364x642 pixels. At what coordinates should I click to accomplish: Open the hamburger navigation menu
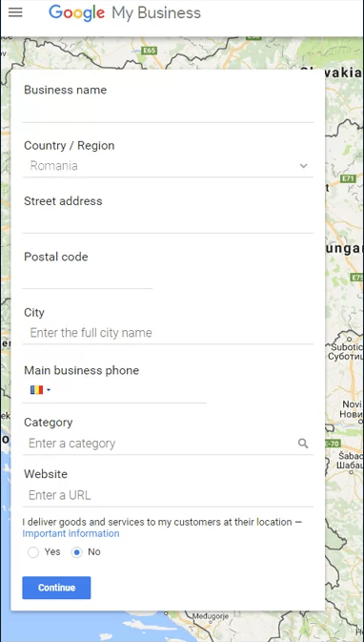pyautogui.click(x=15, y=12)
